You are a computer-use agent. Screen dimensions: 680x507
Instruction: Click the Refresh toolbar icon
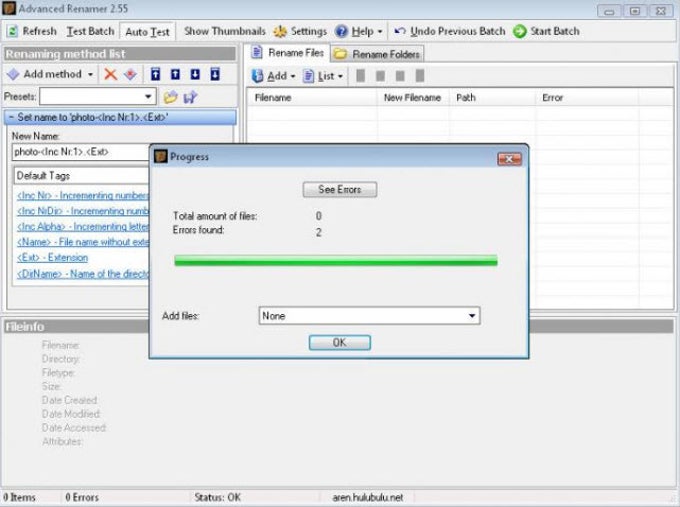[13, 31]
